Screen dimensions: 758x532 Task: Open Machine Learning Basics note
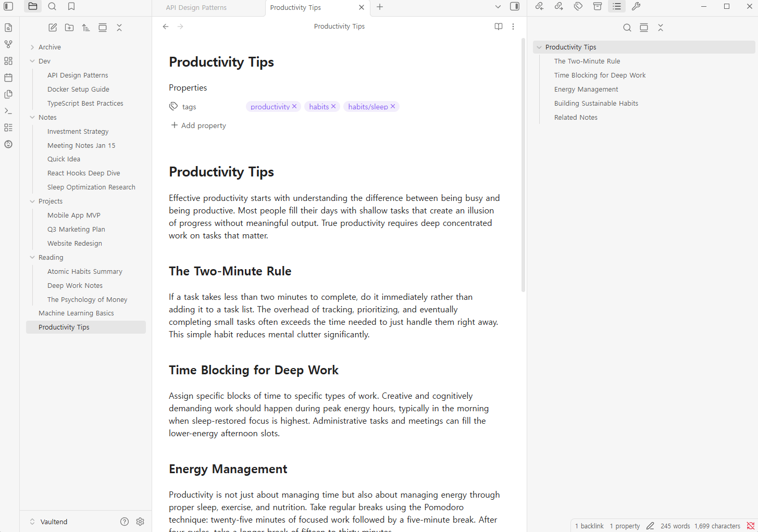tap(76, 313)
